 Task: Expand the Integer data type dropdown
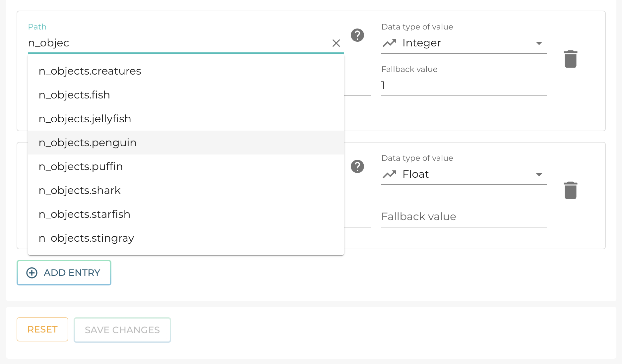(x=539, y=43)
